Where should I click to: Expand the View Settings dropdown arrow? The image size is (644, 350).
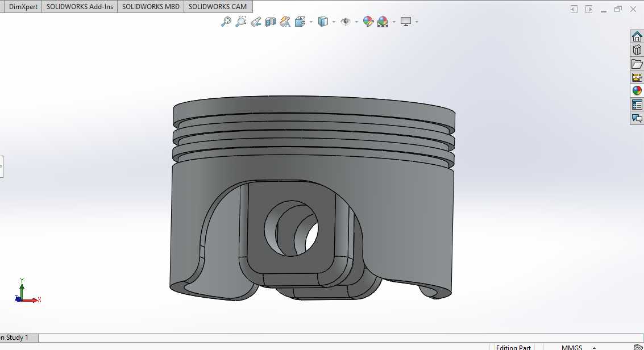(x=417, y=22)
